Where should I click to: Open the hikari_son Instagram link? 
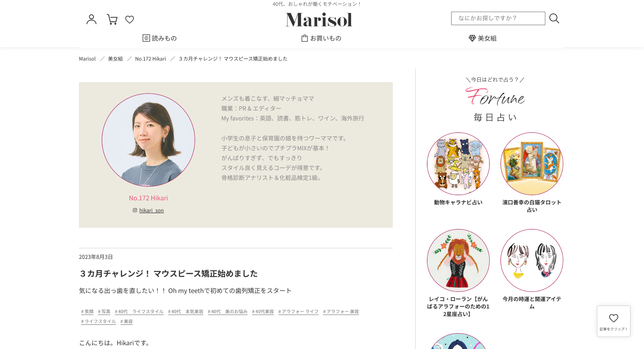tap(151, 210)
